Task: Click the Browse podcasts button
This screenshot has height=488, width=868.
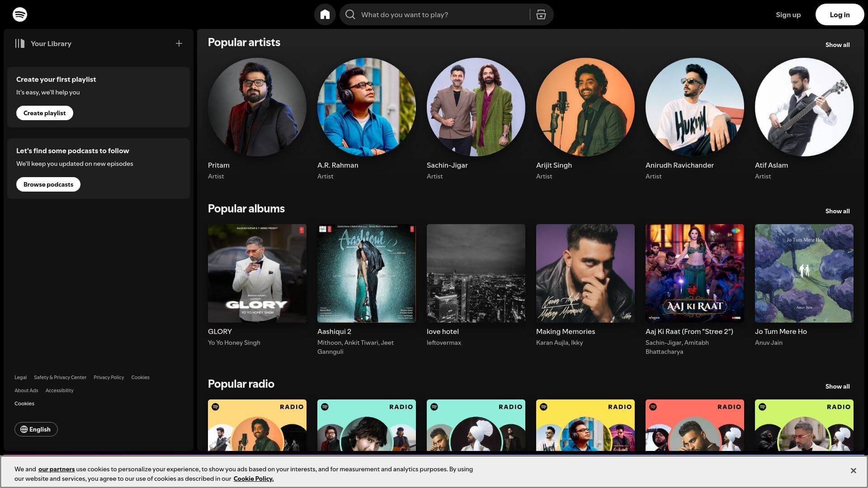Action: [48, 184]
